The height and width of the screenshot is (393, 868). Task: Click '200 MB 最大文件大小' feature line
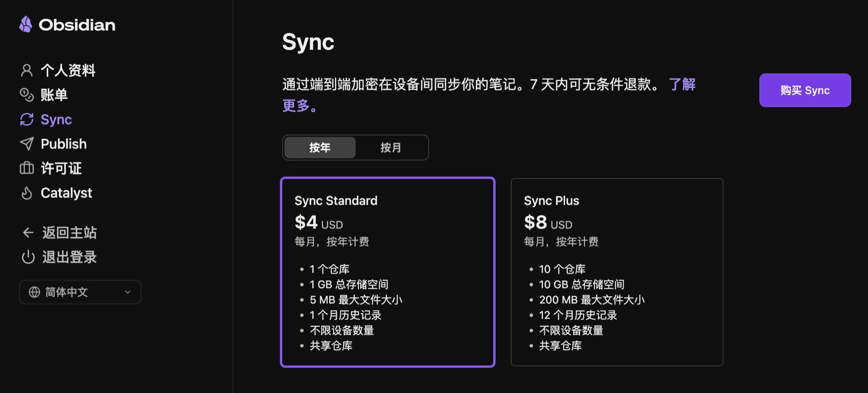pos(592,300)
